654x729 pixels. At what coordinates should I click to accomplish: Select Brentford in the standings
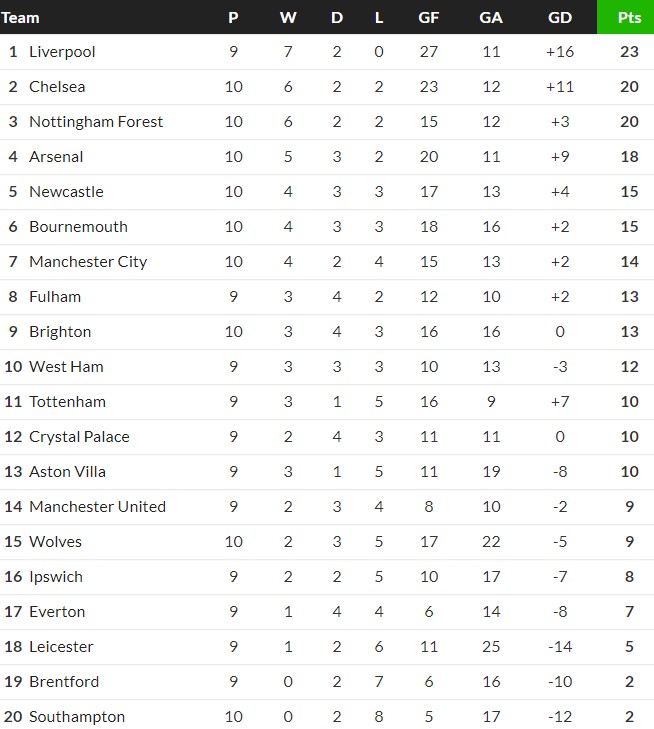pyautogui.click(x=64, y=682)
